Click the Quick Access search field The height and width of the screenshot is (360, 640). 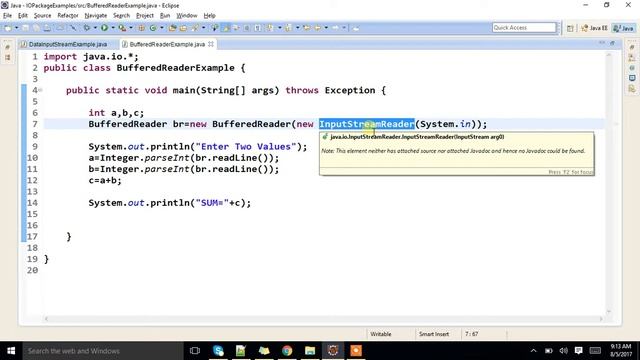click(x=524, y=28)
